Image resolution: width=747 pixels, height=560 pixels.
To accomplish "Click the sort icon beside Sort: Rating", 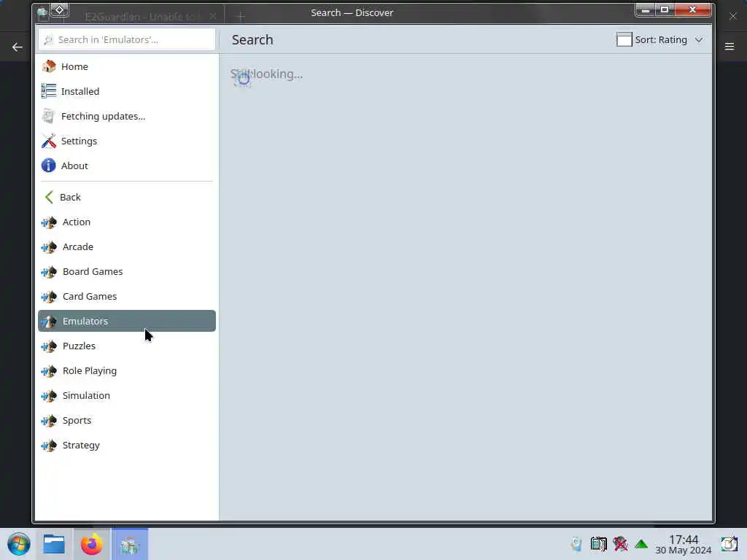I will [x=624, y=39].
